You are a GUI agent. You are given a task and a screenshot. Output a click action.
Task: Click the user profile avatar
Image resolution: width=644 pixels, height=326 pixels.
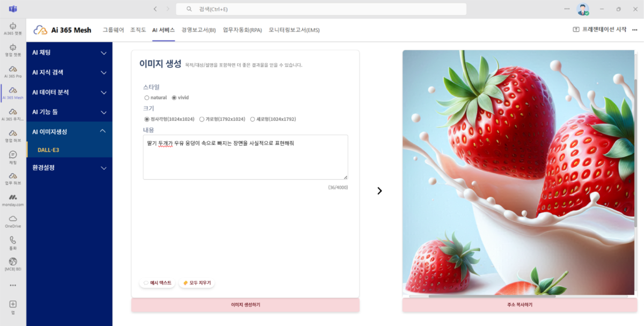[x=582, y=9]
